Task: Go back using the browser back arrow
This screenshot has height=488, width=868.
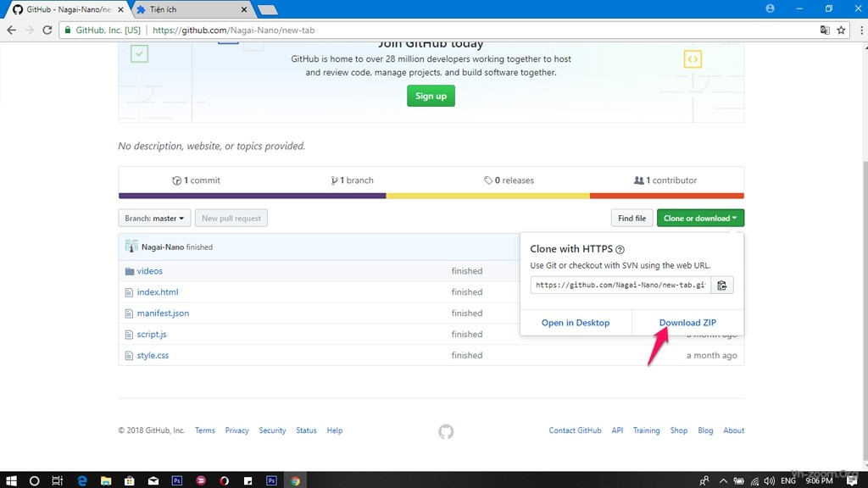Action: [12, 30]
